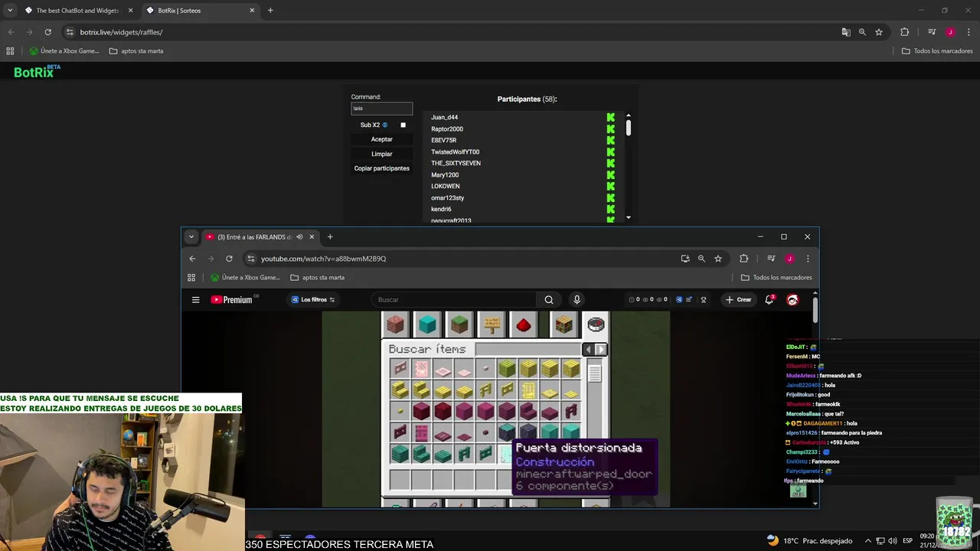Search with voice using the microphone
This screenshot has height=551, width=980.
pos(577,300)
